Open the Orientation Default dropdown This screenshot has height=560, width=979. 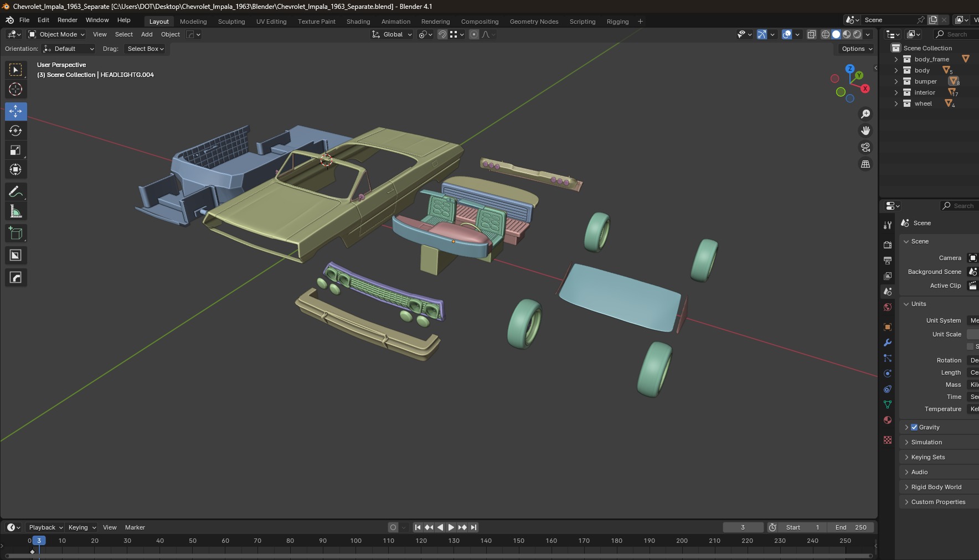tap(69, 49)
